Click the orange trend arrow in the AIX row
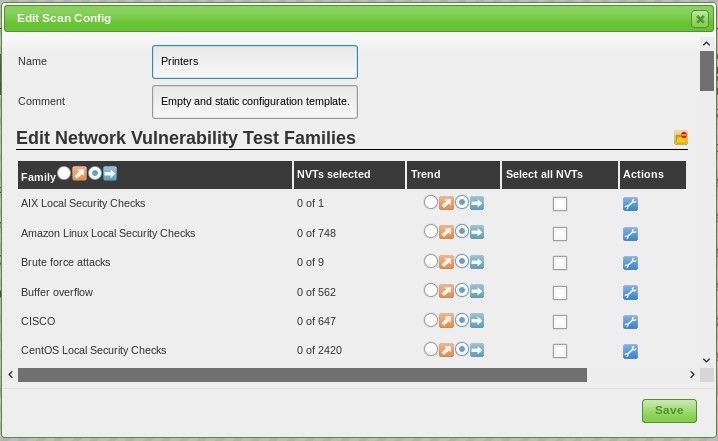The image size is (718, 441). [x=446, y=203]
